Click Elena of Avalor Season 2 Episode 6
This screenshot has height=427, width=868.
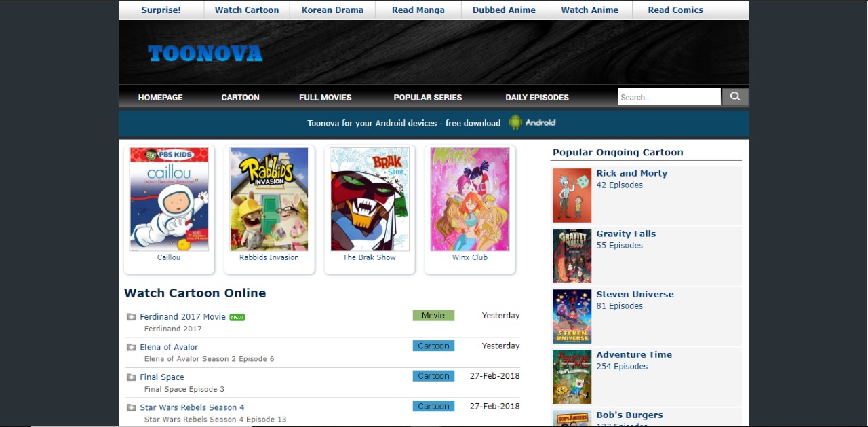pyautogui.click(x=210, y=359)
